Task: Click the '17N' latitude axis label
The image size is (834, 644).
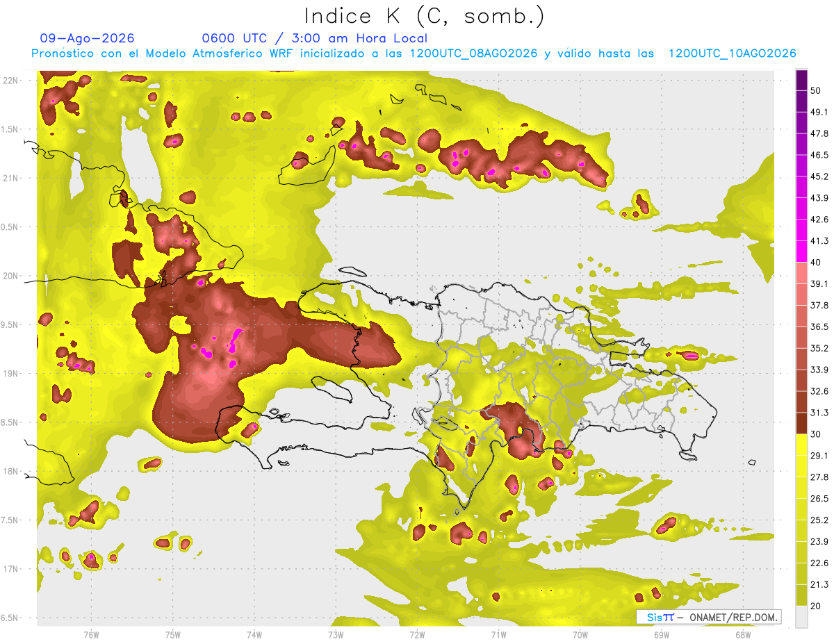Action: tap(11, 569)
